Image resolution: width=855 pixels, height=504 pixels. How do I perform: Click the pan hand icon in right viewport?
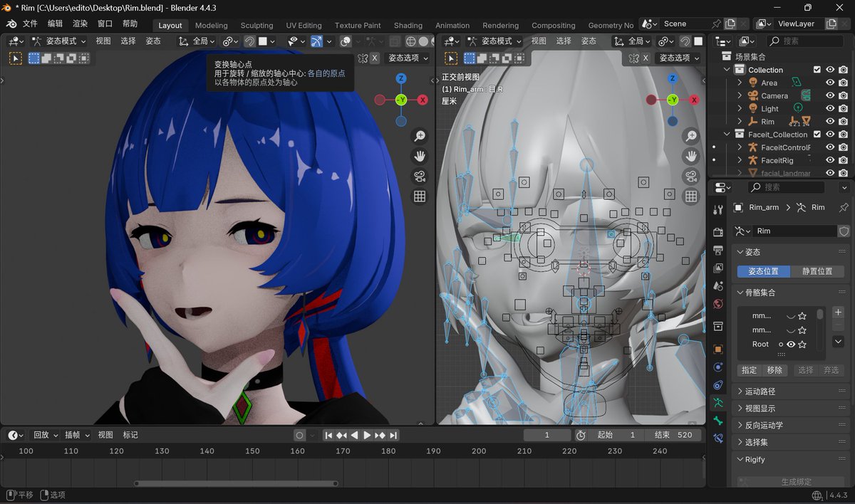point(690,156)
